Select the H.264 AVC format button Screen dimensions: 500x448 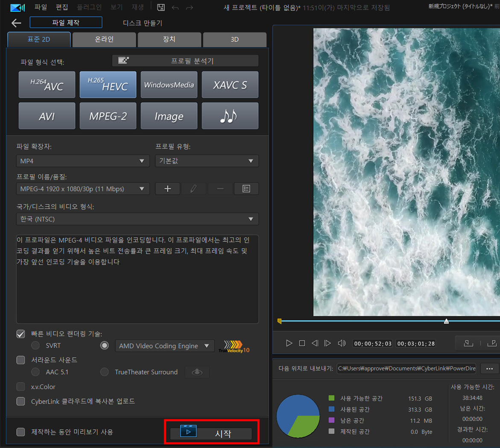tap(47, 85)
